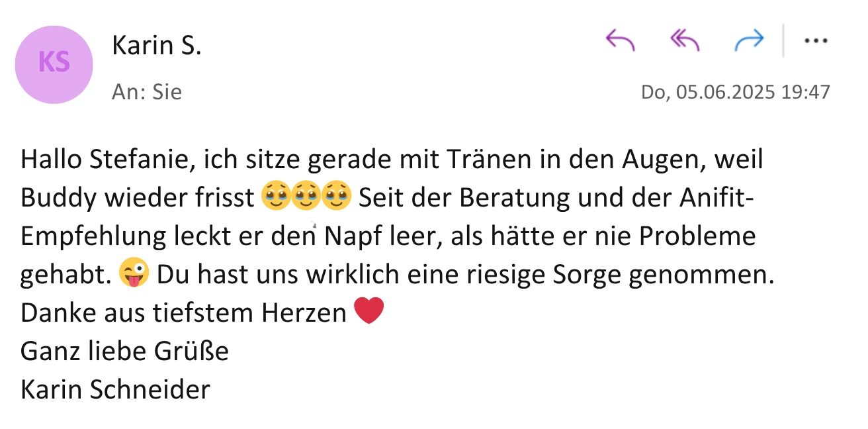
Task: Forward this email using the blue arrow
Action: [749, 41]
